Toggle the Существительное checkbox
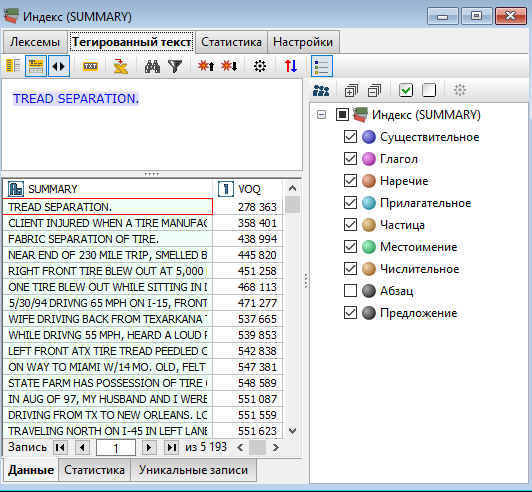 pos(350,137)
